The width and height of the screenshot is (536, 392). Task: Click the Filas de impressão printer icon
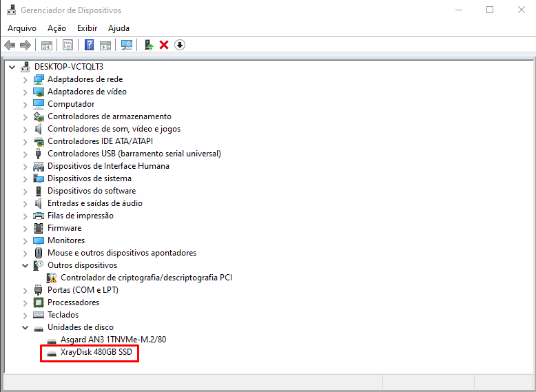(39, 216)
